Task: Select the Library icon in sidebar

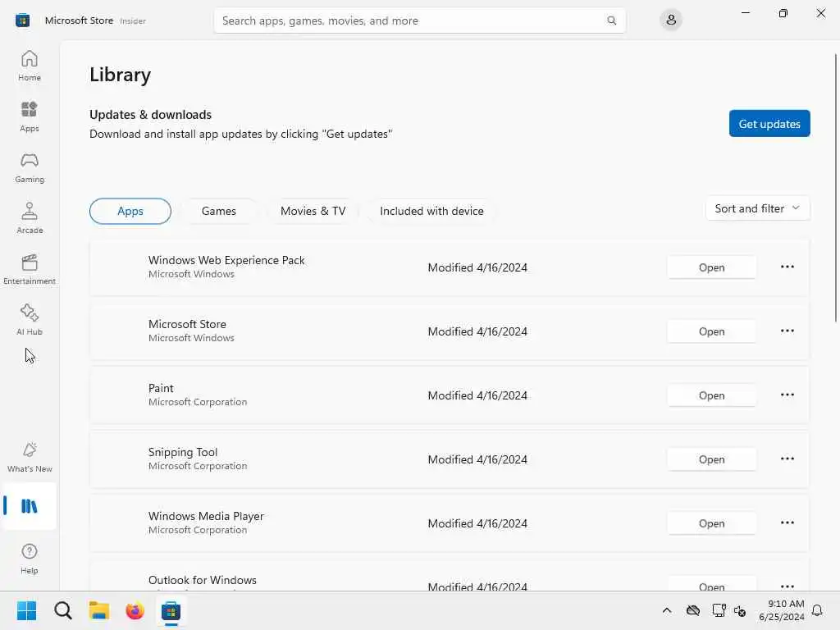Action: click(x=30, y=506)
